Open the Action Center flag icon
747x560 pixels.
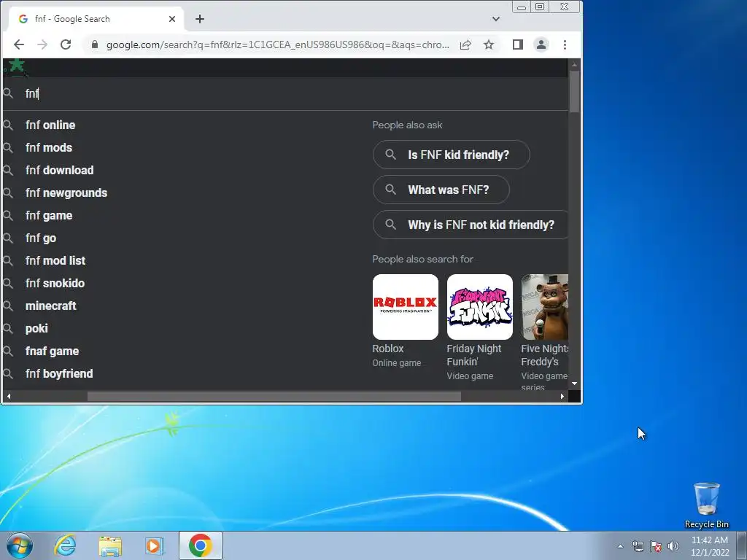(656, 546)
